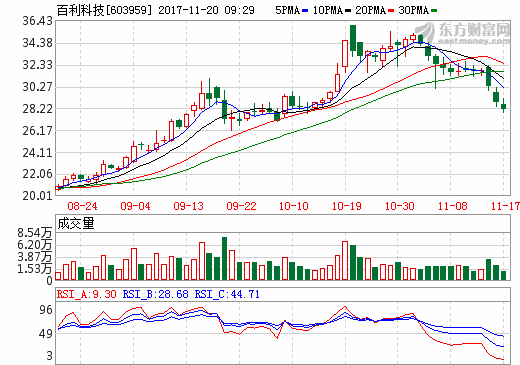Click the 09-04 date label
This screenshot has height=365, width=520.
pyautogui.click(x=135, y=206)
